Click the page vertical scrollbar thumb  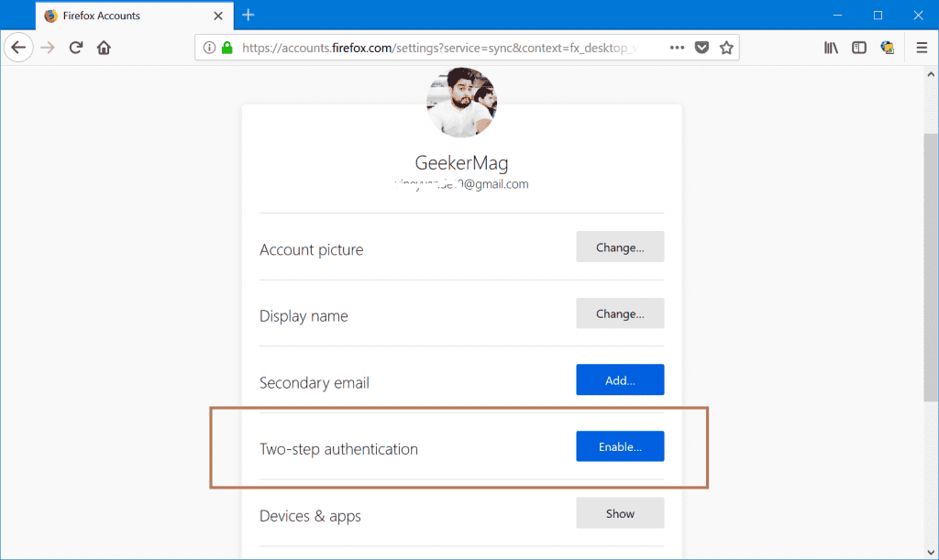(x=931, y=268)
